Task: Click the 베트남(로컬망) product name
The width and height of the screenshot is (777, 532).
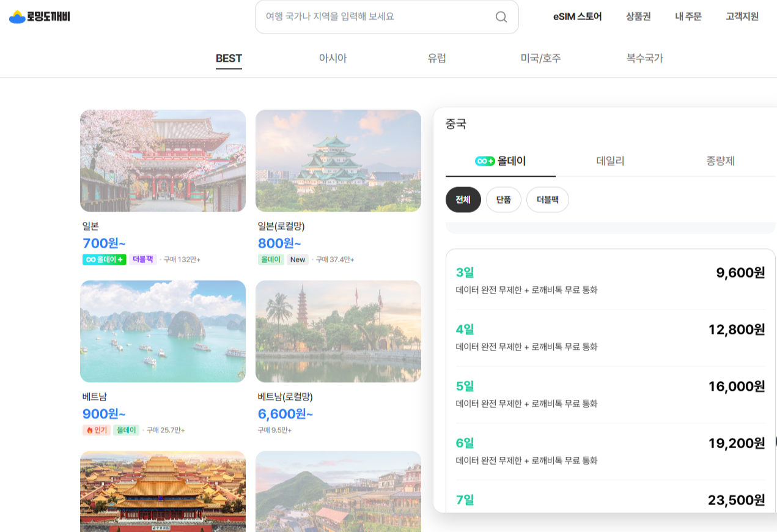Action: (x=285, y=397)
